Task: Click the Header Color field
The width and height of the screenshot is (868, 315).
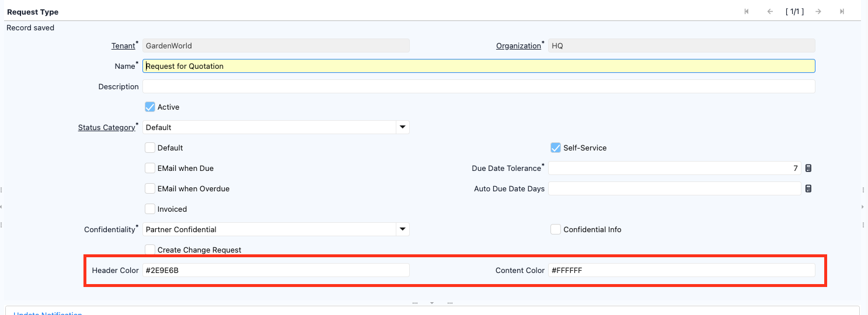Action: 276,270
